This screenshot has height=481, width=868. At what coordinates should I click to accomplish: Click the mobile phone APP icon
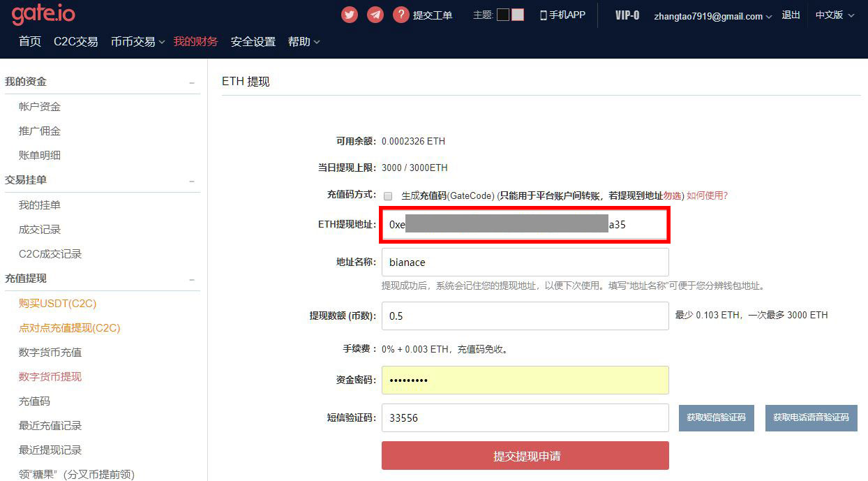point(544,15)
